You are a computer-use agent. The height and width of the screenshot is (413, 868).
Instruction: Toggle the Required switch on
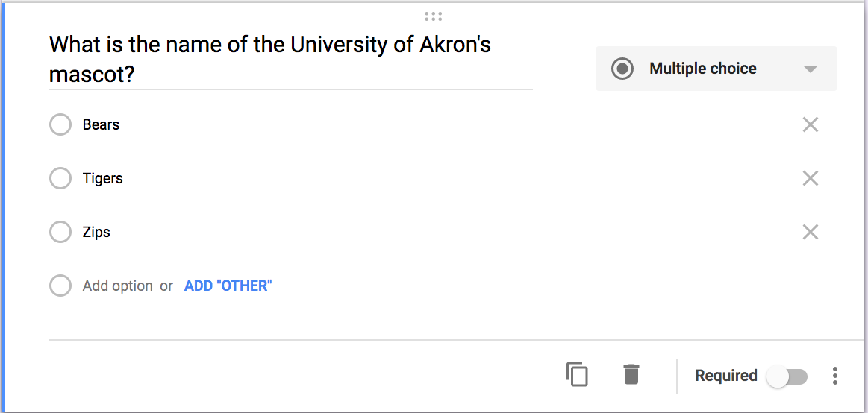tap(787, 376)
